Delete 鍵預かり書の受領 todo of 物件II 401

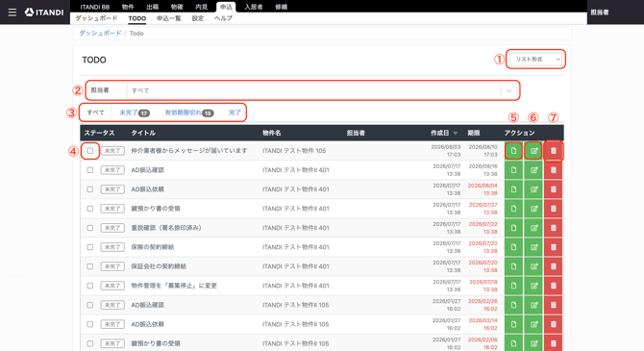coord(554,209)
